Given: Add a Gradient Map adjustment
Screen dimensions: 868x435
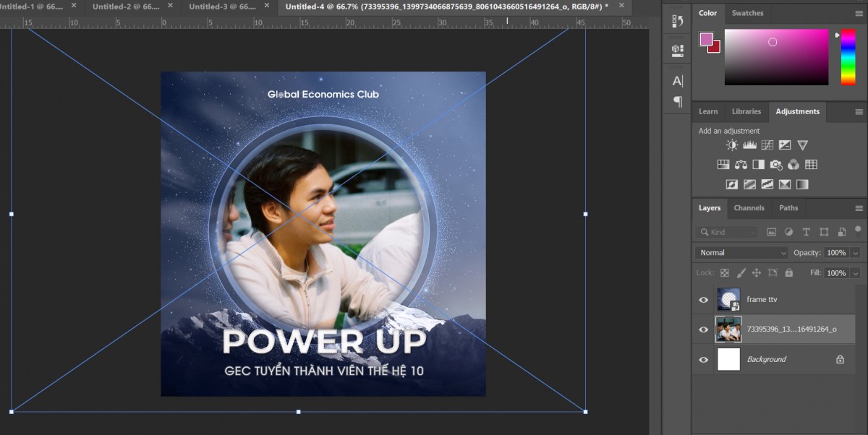Looking at the screenshot, I should pos(802,184).
